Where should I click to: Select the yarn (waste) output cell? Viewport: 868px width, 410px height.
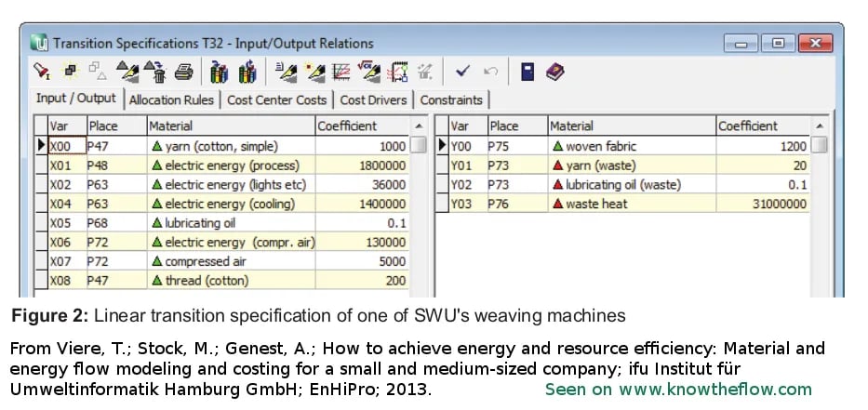633,165
